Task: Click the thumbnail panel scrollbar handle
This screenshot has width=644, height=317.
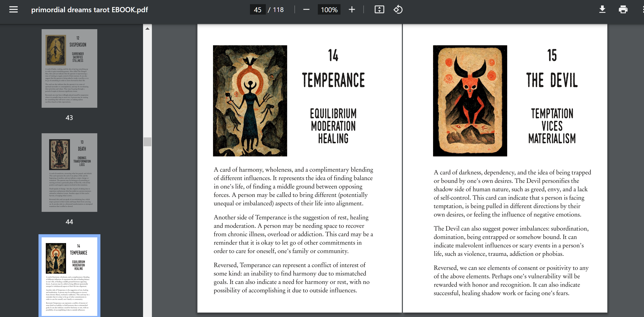Action: 147,142
